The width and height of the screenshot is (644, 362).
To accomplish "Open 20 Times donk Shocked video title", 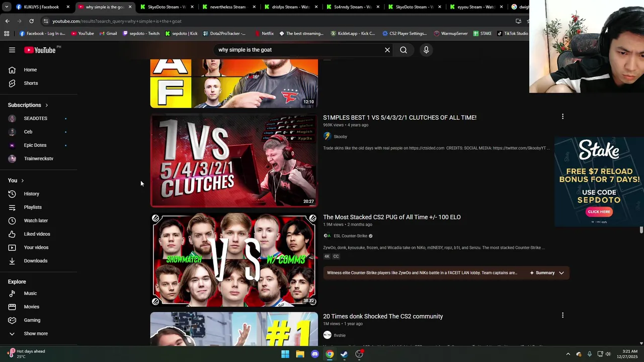I will [x=383, y=316].
